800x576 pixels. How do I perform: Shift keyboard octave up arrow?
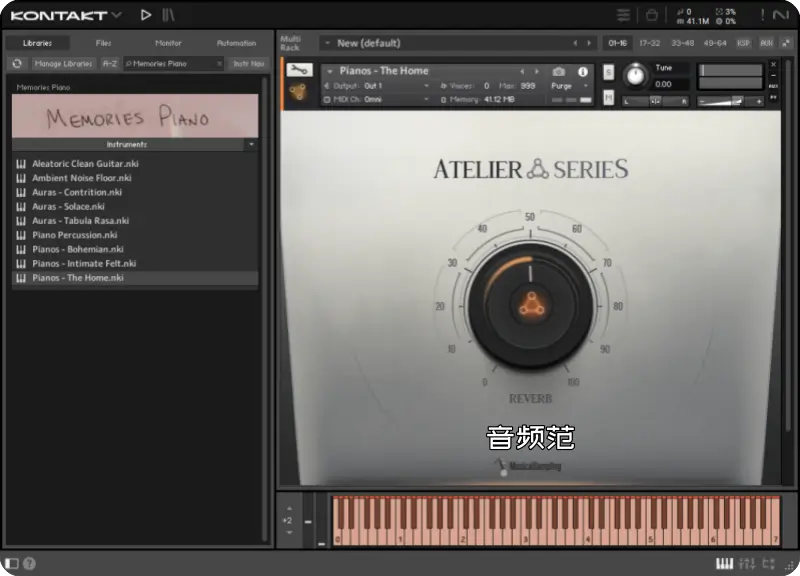coord(289,509)
